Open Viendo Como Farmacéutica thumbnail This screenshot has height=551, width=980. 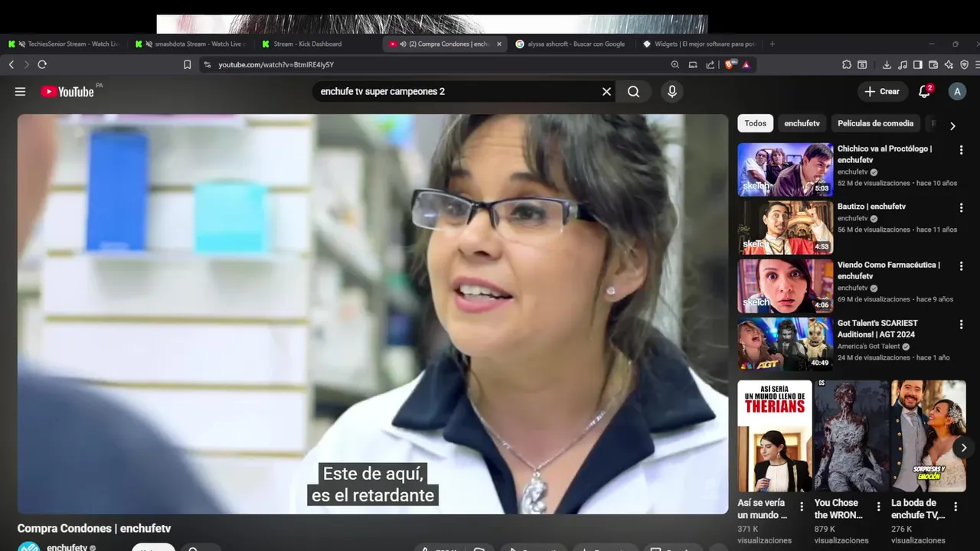785,285
